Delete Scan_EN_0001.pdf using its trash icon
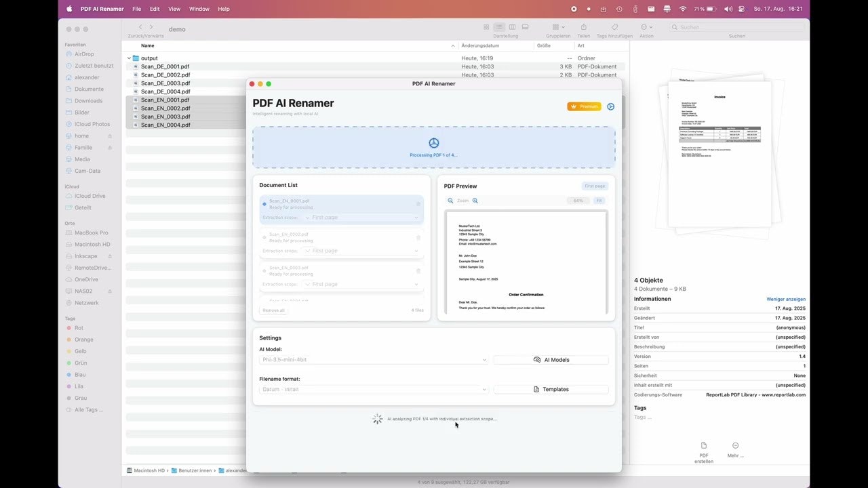Screen dimensions: 868x488 point(418,204)
